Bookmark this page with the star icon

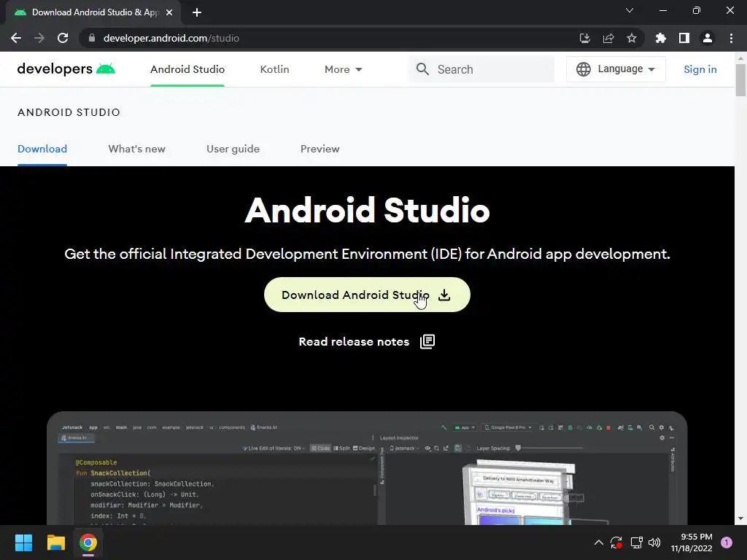tap(632, 38)
